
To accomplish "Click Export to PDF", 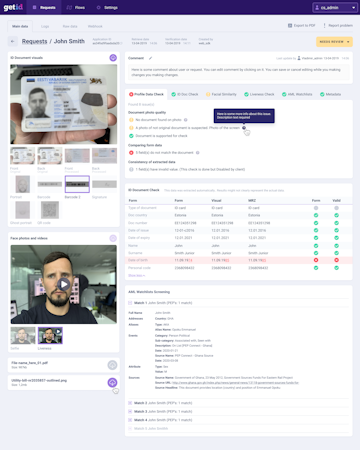I will (x=302, y=25).
